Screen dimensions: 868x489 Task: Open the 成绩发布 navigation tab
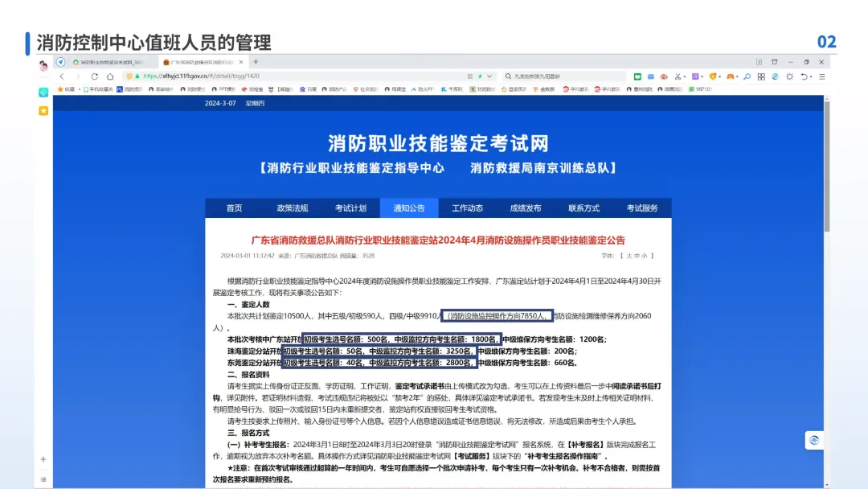pyautogui.click(x=526, y=208)
